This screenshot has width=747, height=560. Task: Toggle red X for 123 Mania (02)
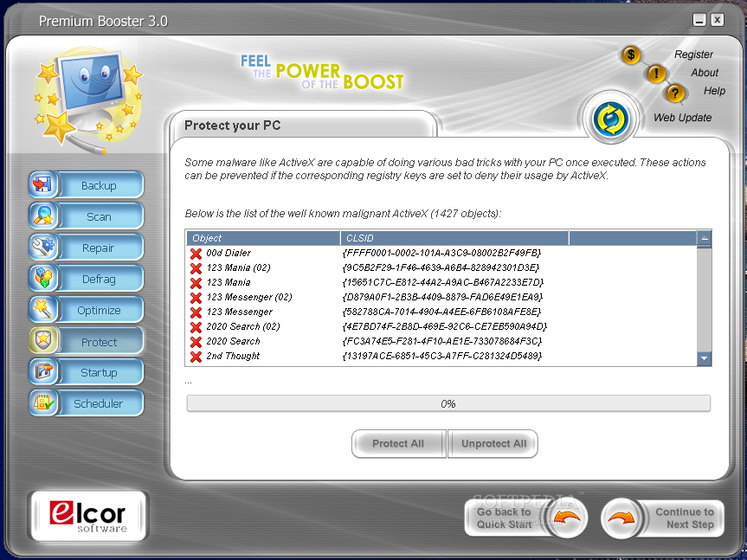point(196,268)
